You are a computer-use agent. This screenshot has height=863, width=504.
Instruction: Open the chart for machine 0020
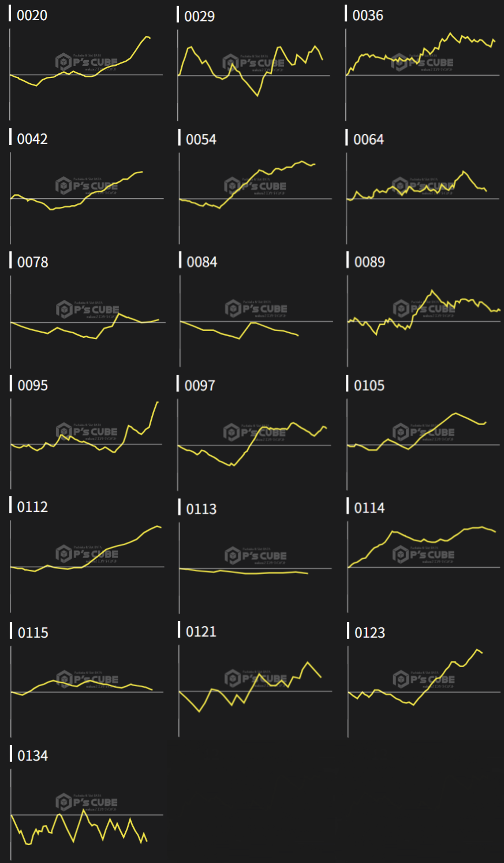87,74
